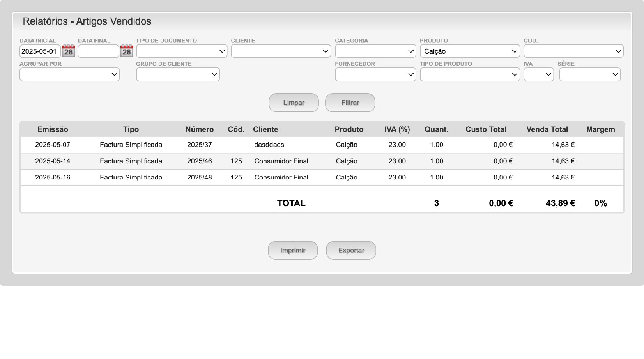Expand the Grupo de Cliente dropdown

[178, 74]
